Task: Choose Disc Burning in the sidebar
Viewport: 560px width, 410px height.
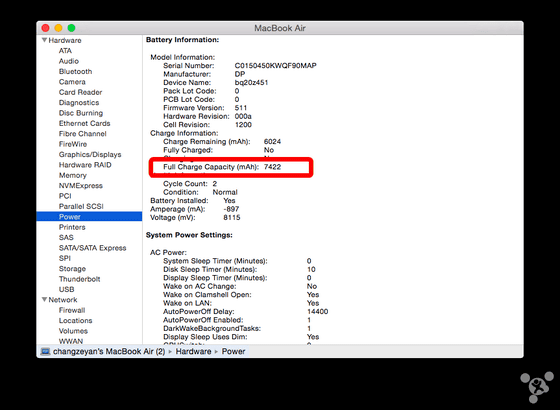Action: tap(81, 113)
